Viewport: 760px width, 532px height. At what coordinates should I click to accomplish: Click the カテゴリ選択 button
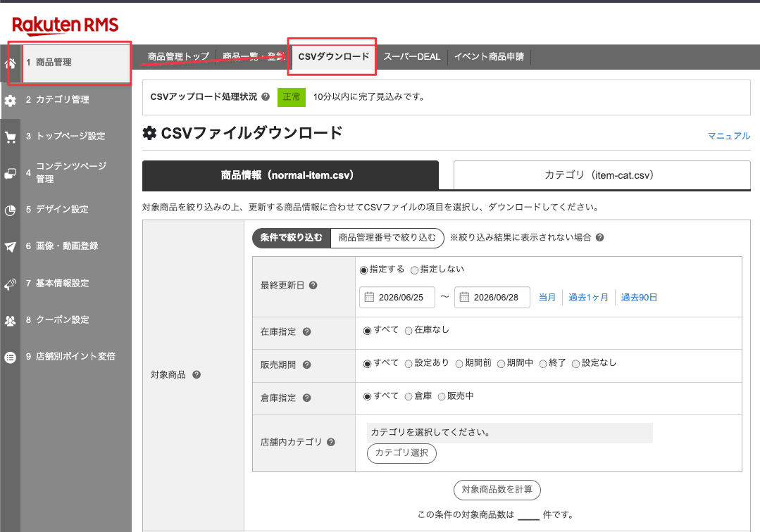[401, 452]
